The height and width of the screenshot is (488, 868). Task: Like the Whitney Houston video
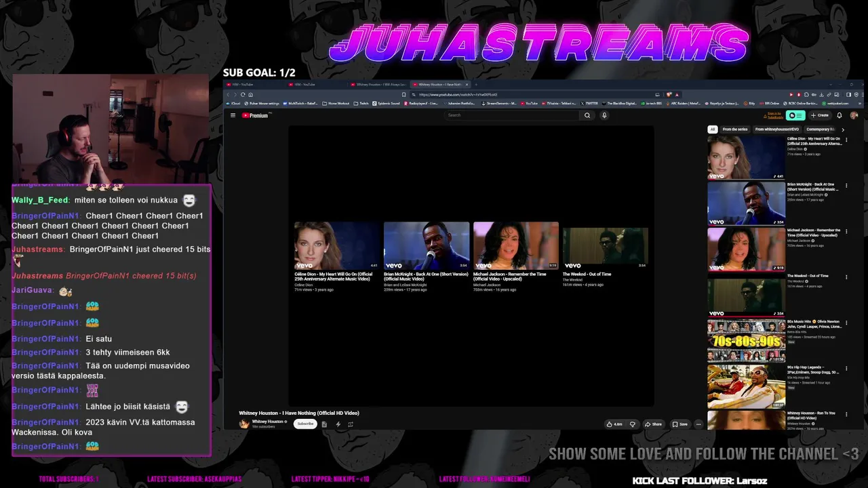coord(615,424)
